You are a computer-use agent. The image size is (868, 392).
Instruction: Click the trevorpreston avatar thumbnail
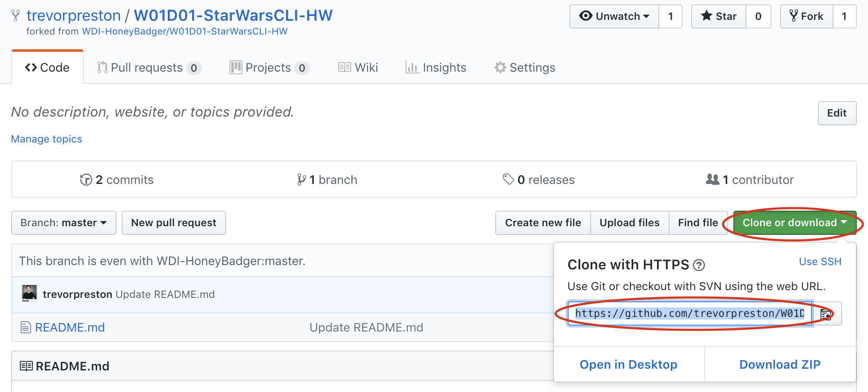pyautogui.click(x=29, y=294)
